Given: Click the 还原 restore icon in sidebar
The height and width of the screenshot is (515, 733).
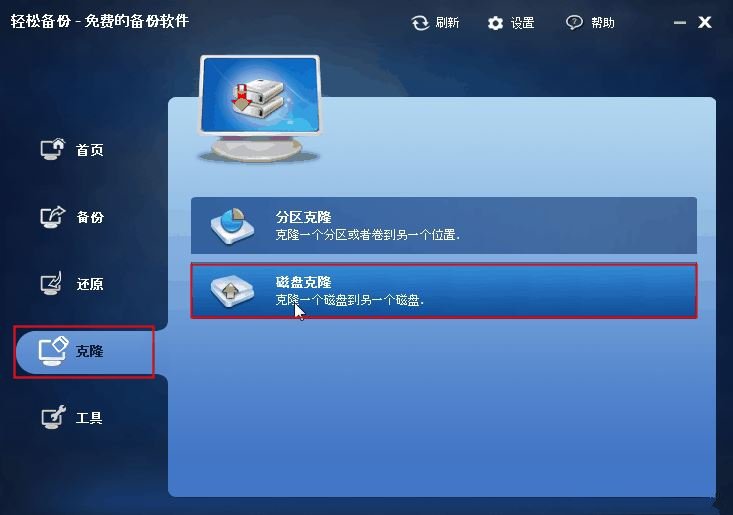Looking at the screenshot, I should point(51,284).
